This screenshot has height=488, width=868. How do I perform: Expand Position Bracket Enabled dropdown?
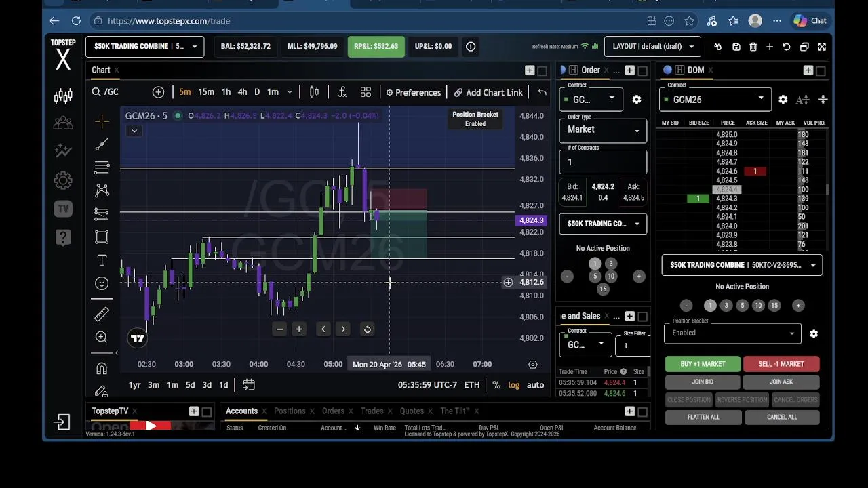tap(732, 333)
